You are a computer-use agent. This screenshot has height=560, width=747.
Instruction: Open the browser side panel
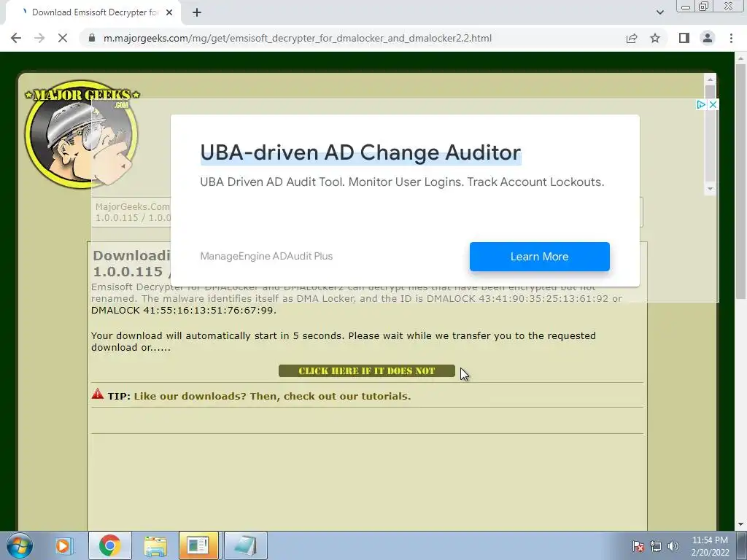[x=684, y=38]
